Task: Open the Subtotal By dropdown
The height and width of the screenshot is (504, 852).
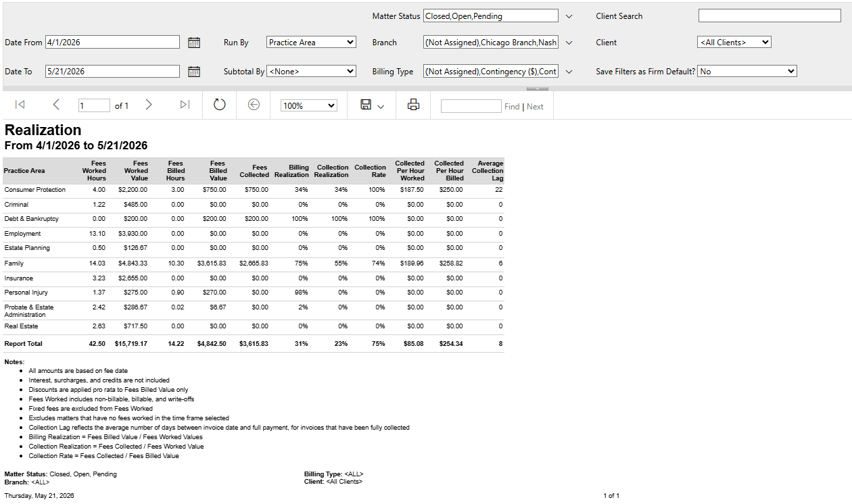Action: click(x=311, y=71)
